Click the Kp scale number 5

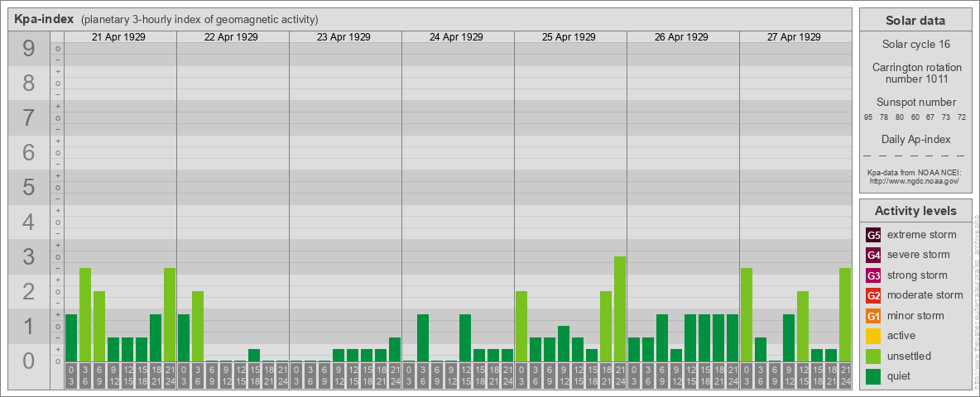coord(29,187)
